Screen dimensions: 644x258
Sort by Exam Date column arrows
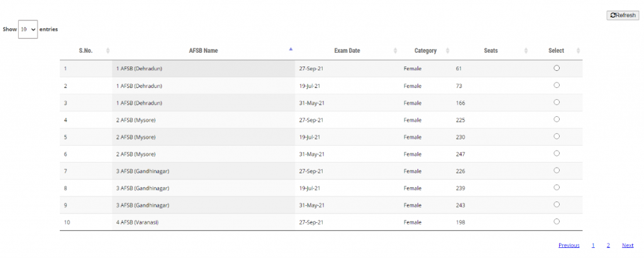click(395, 51)
